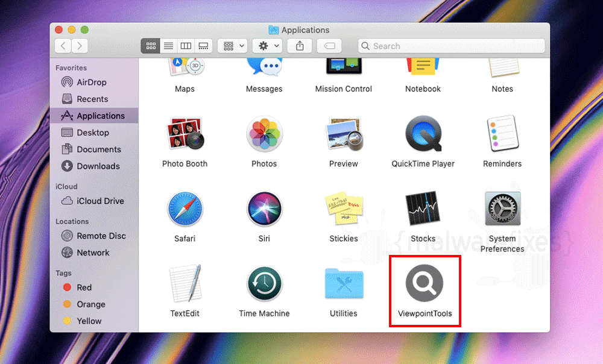Open the Utilities folder icon
This screenshot has width=603, height=364.
(x=344, y=283)
